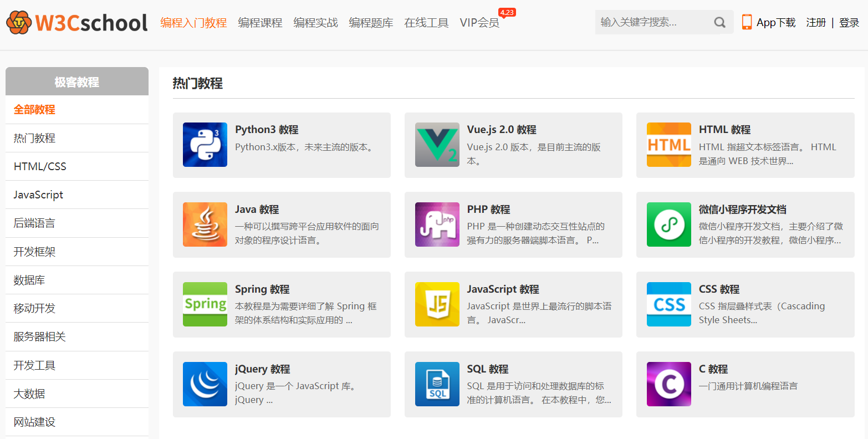
Task: Click the 注册 link
Action: pyautogui.click(x=816, y=23)
